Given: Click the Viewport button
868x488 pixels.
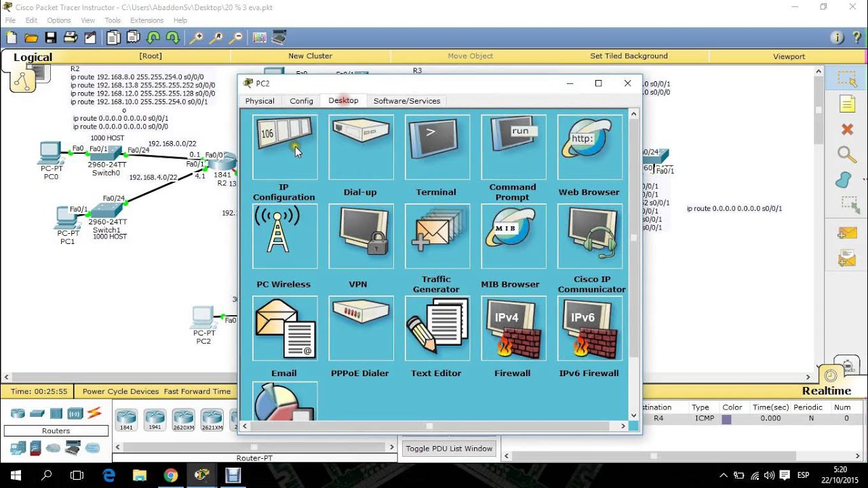Looking at the screenshot, I should point(789,56).
